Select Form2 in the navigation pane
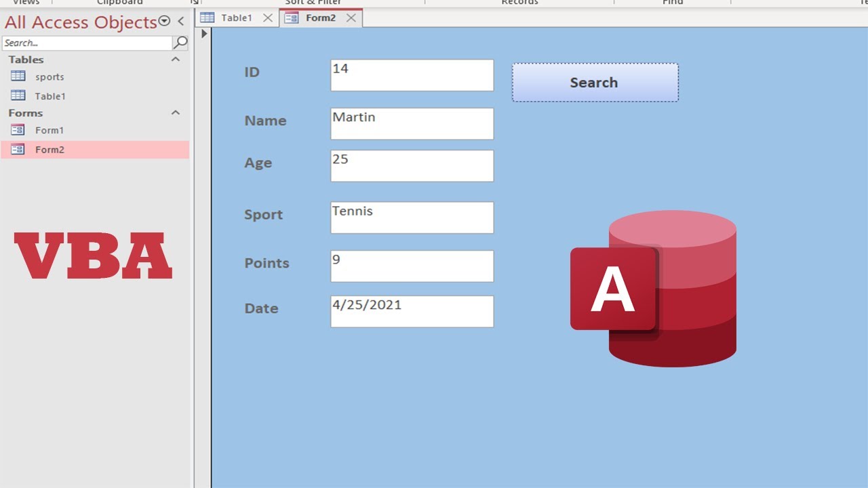This screenshot has width=868, height=488. pos(95,149)
